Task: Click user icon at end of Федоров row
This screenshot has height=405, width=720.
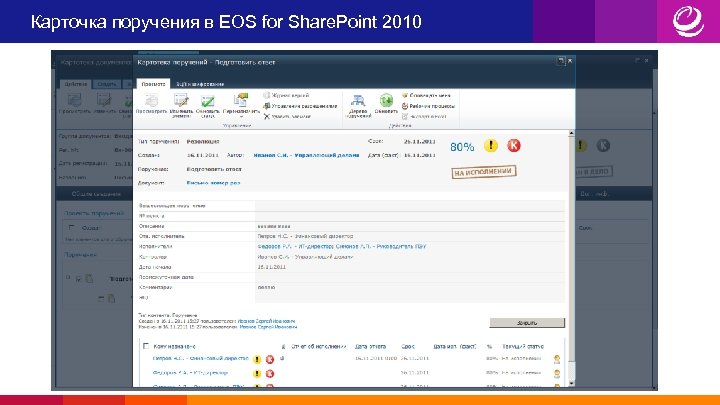Action: pyautogui.click(x=557, y=374)
